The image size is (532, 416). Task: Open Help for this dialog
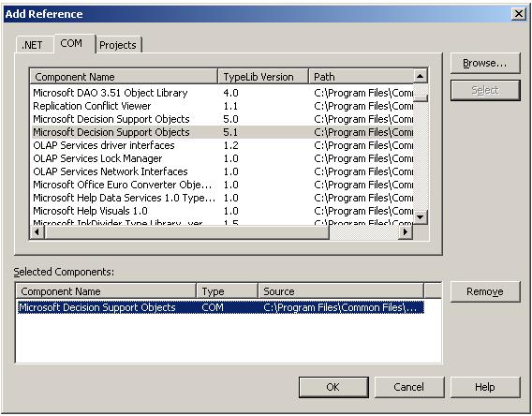[485, 387]
